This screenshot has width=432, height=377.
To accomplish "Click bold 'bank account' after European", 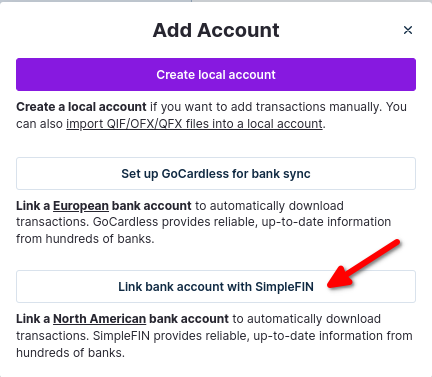I will (152, 206).
